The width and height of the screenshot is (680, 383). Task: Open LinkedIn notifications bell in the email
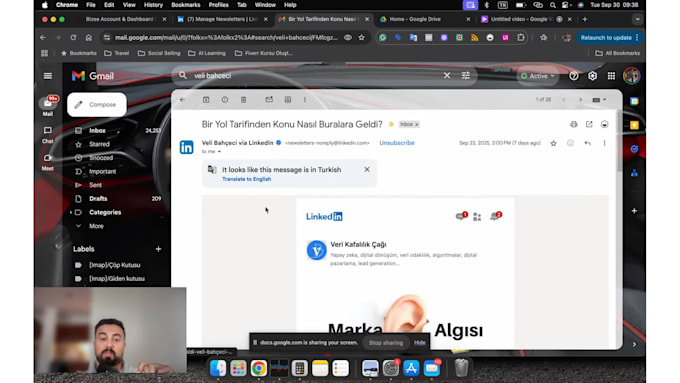[495, 216]
